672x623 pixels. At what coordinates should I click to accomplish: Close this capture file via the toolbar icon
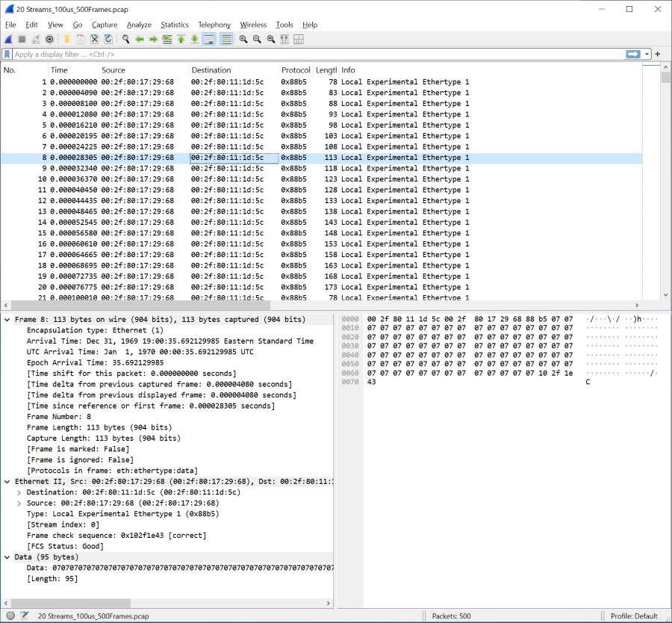(x=95, y=39)
